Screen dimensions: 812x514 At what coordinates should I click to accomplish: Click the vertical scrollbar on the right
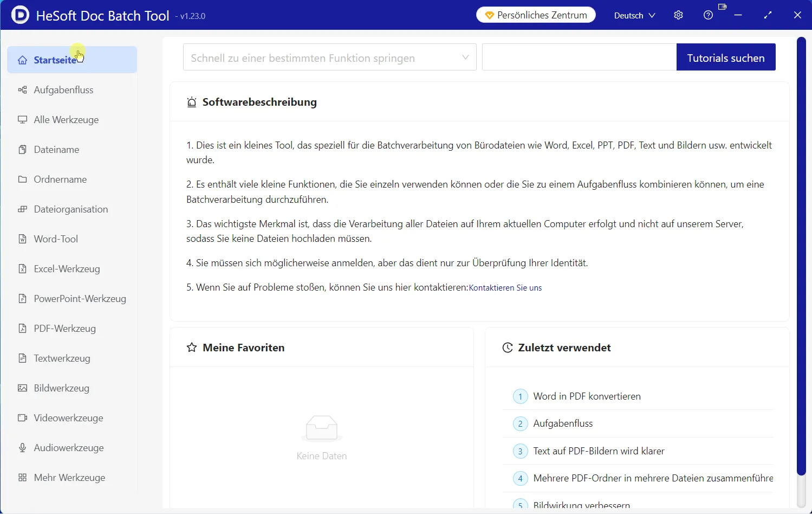click(802, 256)
